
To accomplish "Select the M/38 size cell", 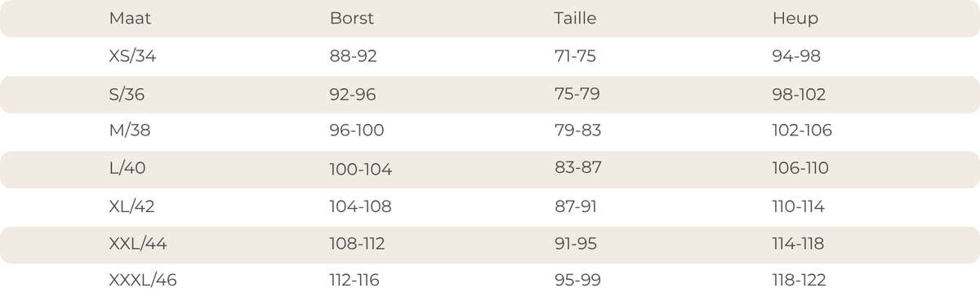I will click(x=130, y=130).
